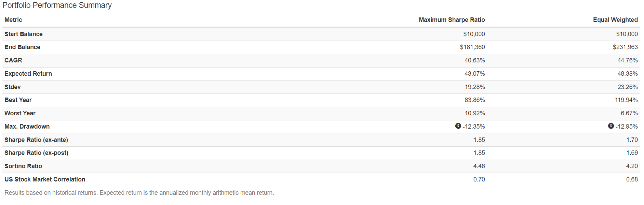The image size is (644, 205).
Task: Click Sharpe Ratio (ex-ante) label
Action: (36, 140)
